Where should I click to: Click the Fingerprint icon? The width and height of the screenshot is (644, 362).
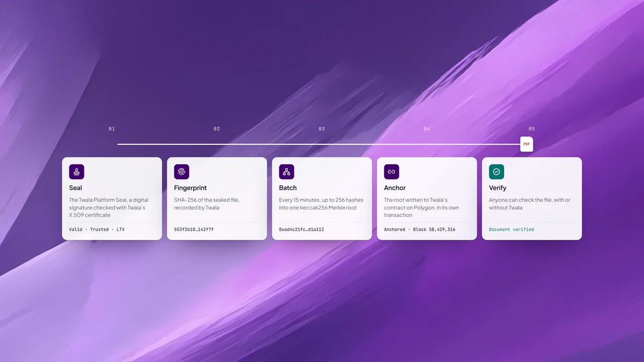coord(182,172)
